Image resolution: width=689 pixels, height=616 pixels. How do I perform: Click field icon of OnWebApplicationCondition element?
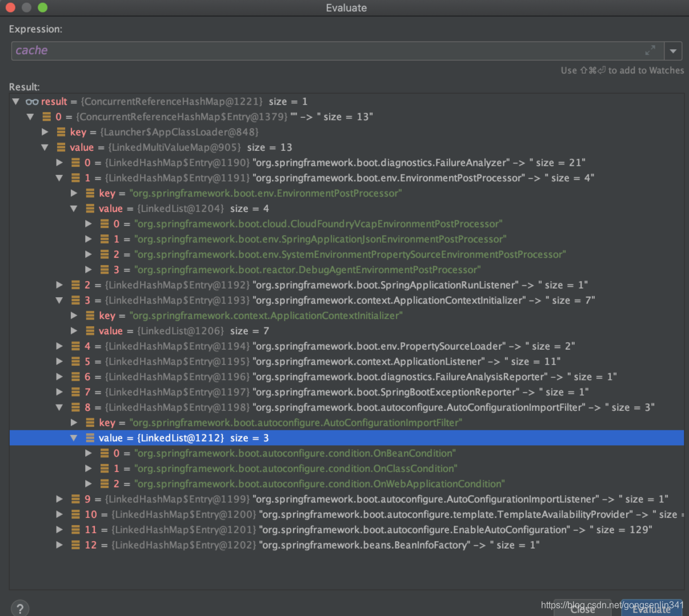(105, 484)
